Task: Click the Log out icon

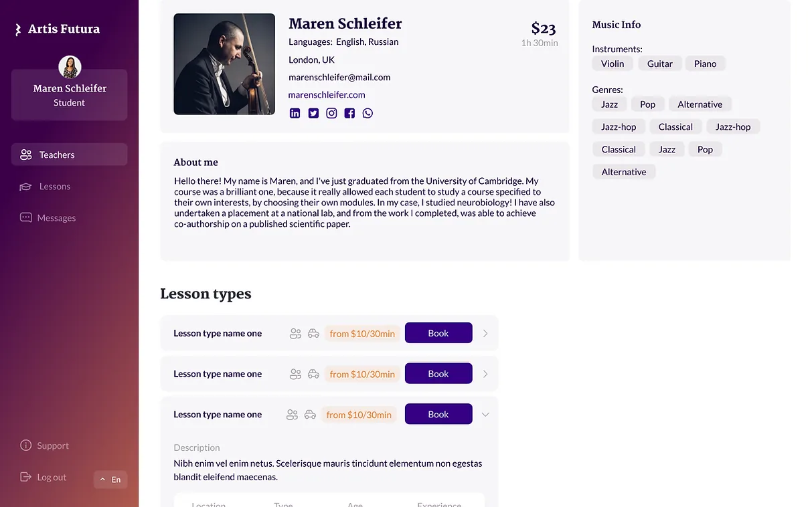Action: tap(26, 477)
